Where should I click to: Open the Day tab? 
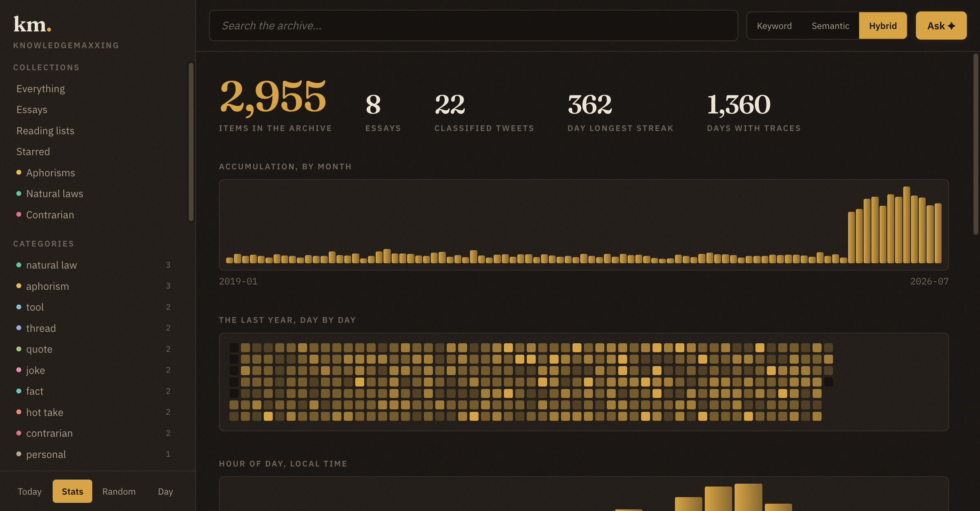(165, 491)
